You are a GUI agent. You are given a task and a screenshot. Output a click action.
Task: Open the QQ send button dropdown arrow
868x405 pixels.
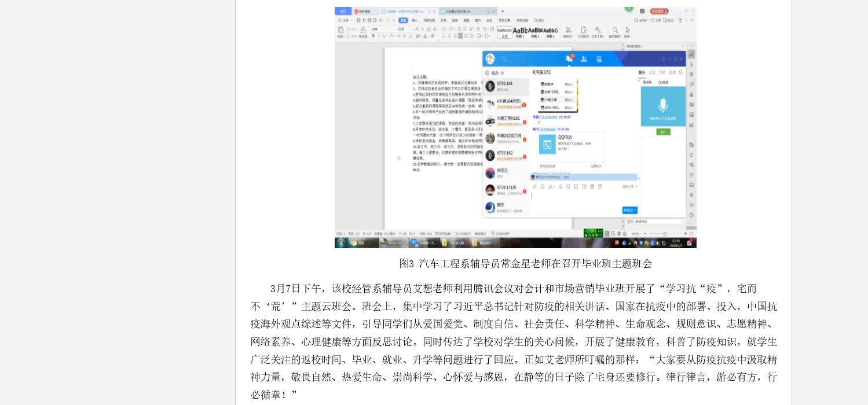[x=635, y=210]
